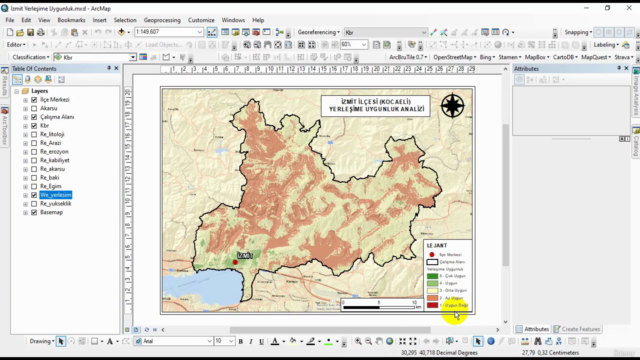This screenshot has height=360, width=640.
Task: Click the Zoom In magnifier tool
Action: [358, 341]
